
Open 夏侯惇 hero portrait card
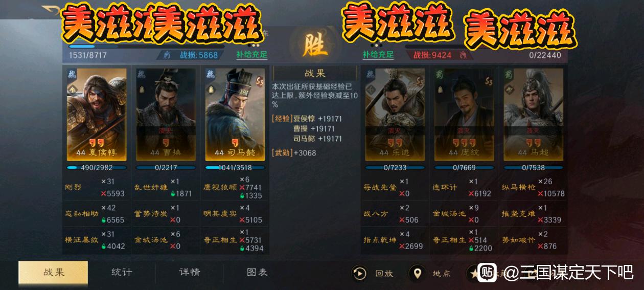point(97,115)
